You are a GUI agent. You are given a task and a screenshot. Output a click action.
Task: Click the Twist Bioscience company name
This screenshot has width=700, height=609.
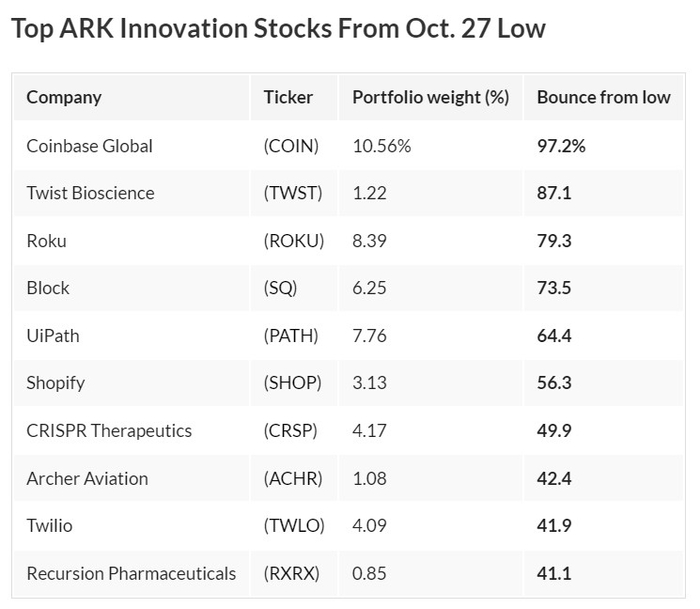(x=91, y=193)
